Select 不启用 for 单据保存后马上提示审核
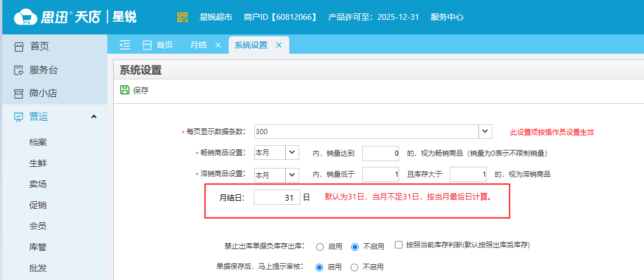Image resolution: width=644 pixels, height=280 pixels. (355, 267)
